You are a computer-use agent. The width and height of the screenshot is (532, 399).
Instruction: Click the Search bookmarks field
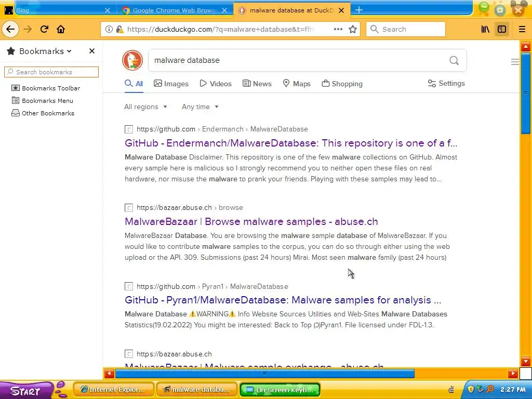click(x=51, y=72)
